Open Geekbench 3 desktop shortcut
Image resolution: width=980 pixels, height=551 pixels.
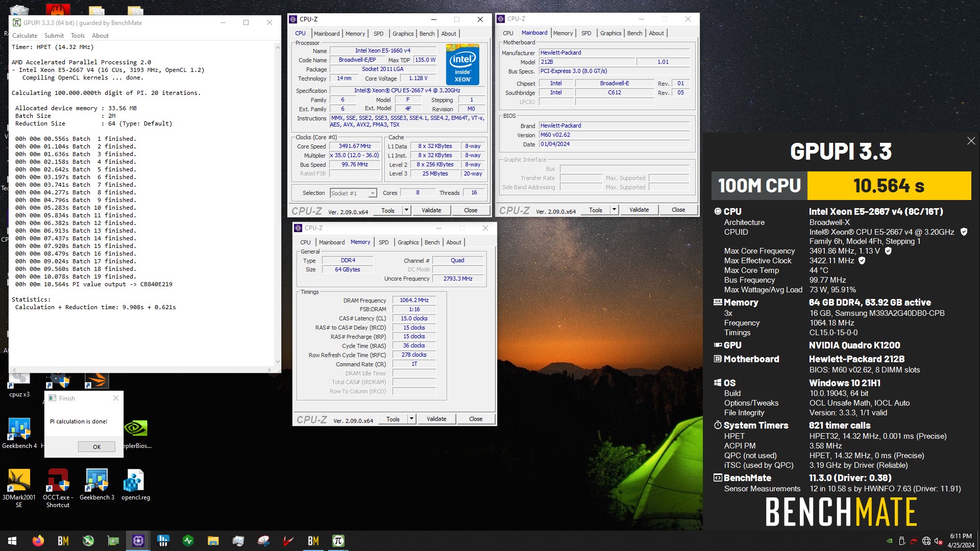coord(97,485)
